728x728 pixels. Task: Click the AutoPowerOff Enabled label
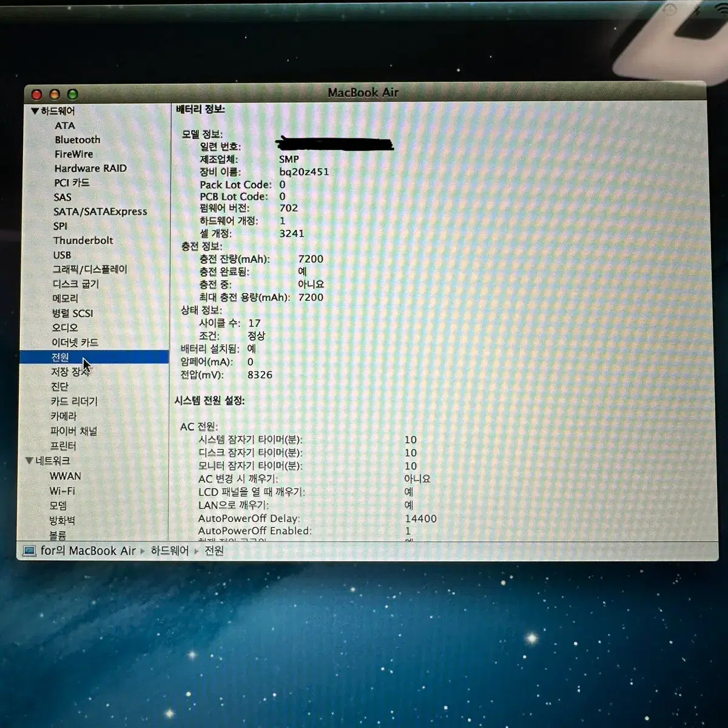tap(255, 531)
